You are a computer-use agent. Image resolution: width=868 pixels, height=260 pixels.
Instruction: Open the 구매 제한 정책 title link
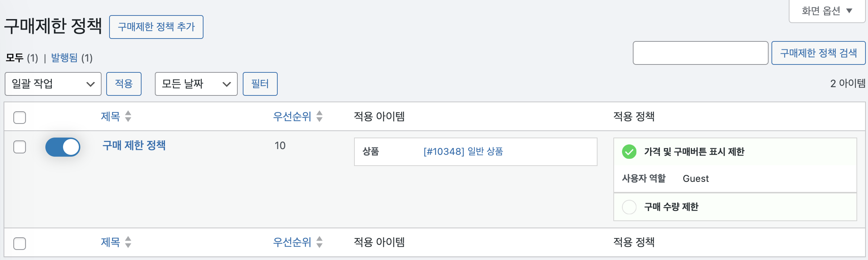click(x=134, y=145)
